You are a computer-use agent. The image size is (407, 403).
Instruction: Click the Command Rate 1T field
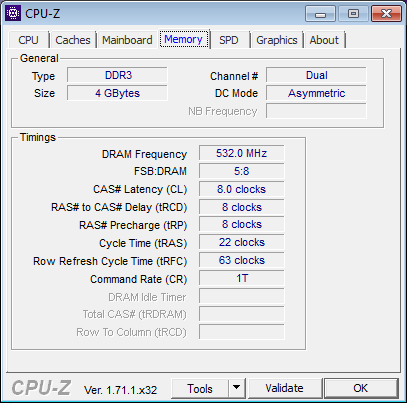(242, 278)
